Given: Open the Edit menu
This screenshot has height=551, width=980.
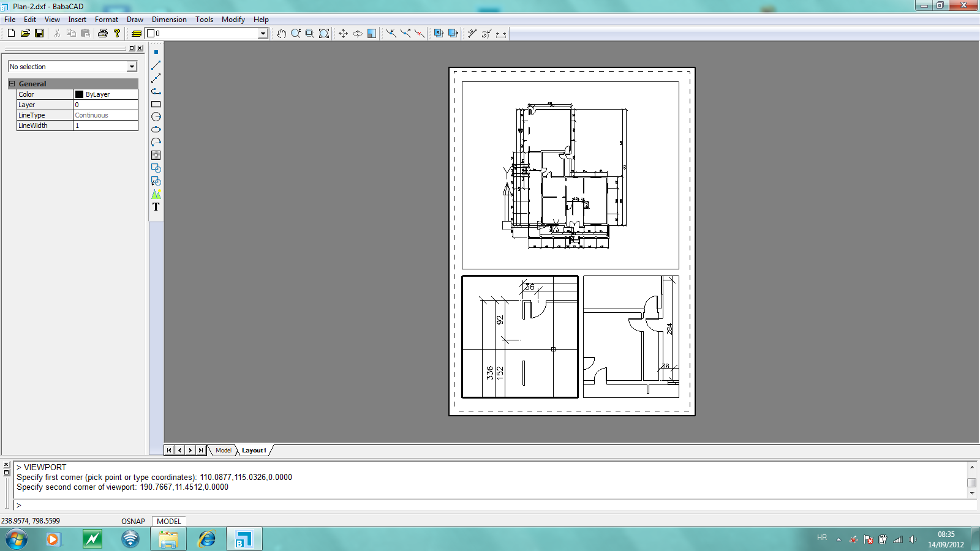Looking at the screenshot, I should pos(30,20).
